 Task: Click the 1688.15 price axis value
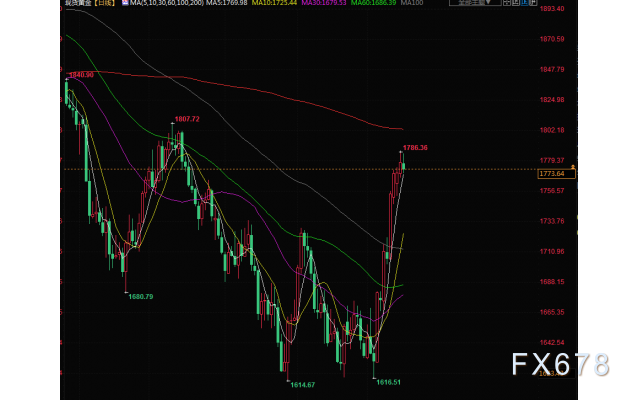tap(552, 282)
